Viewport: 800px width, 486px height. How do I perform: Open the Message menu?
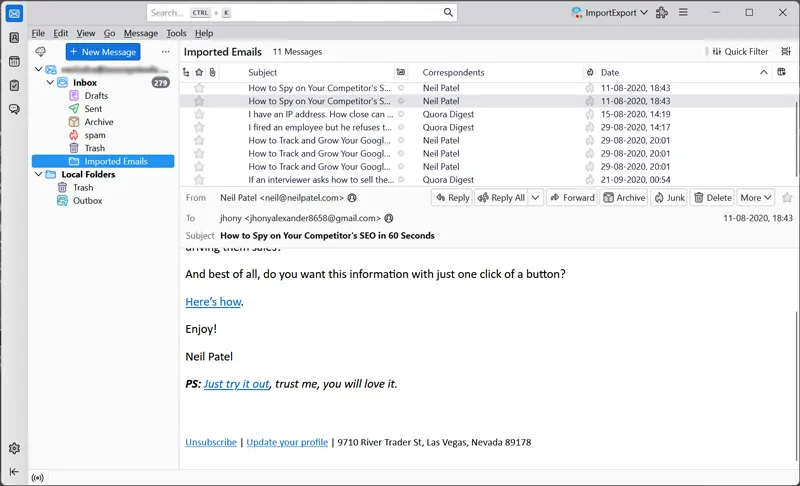tap(141, 33)
